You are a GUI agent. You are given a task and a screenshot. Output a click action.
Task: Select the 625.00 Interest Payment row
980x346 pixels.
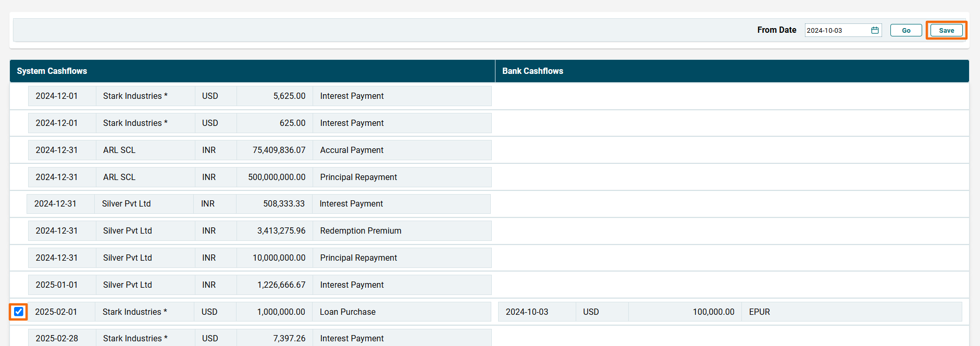click(259, 123)
